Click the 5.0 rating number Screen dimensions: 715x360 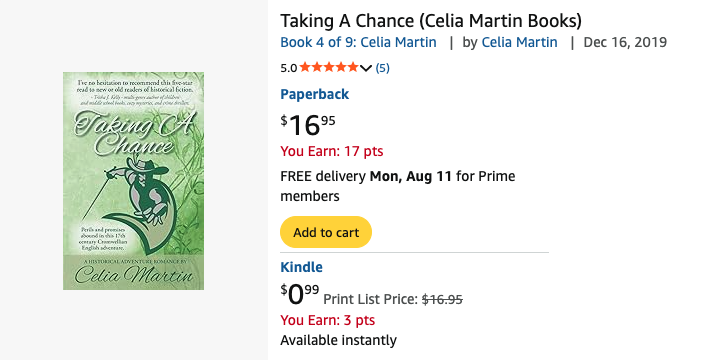[289, 68]
